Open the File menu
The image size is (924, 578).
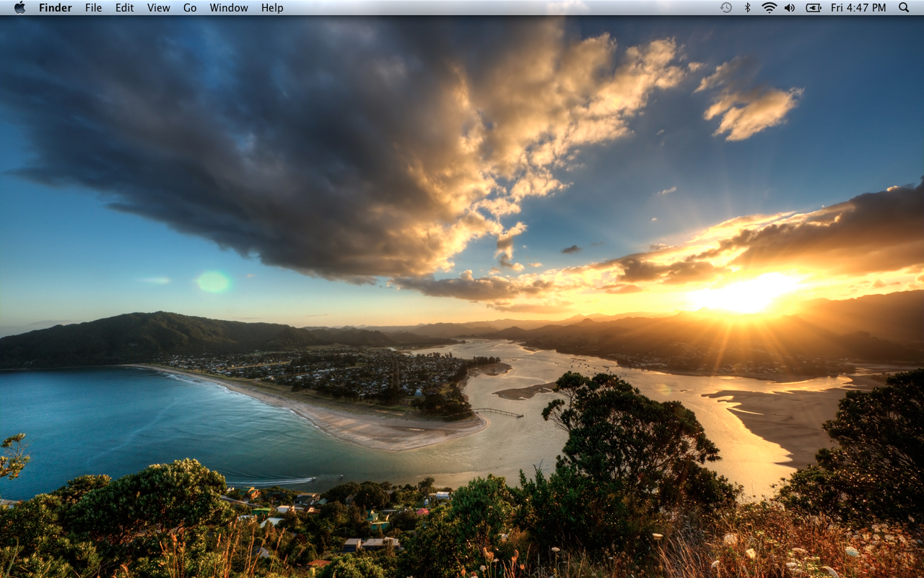pyautogui.click(x=94, y=8)
